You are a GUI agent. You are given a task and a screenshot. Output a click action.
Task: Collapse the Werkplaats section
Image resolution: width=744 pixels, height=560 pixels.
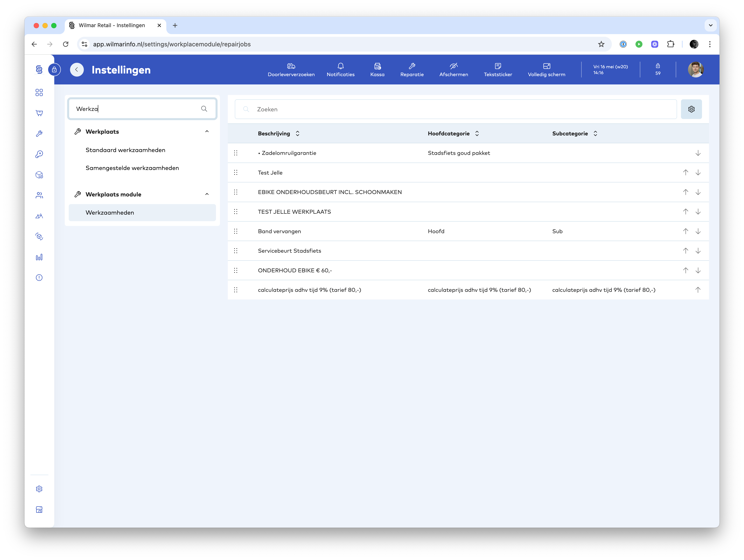[207, 131]
